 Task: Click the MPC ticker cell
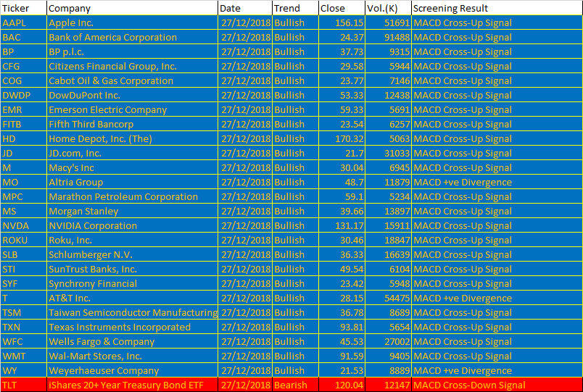coord(23,196)
